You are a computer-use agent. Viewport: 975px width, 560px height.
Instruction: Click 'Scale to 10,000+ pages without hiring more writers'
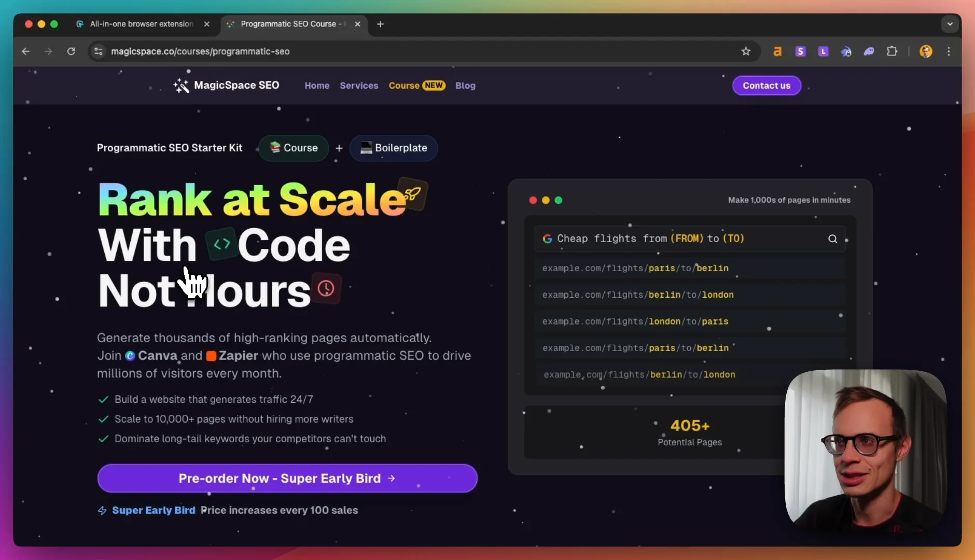[x=234, y=419]
